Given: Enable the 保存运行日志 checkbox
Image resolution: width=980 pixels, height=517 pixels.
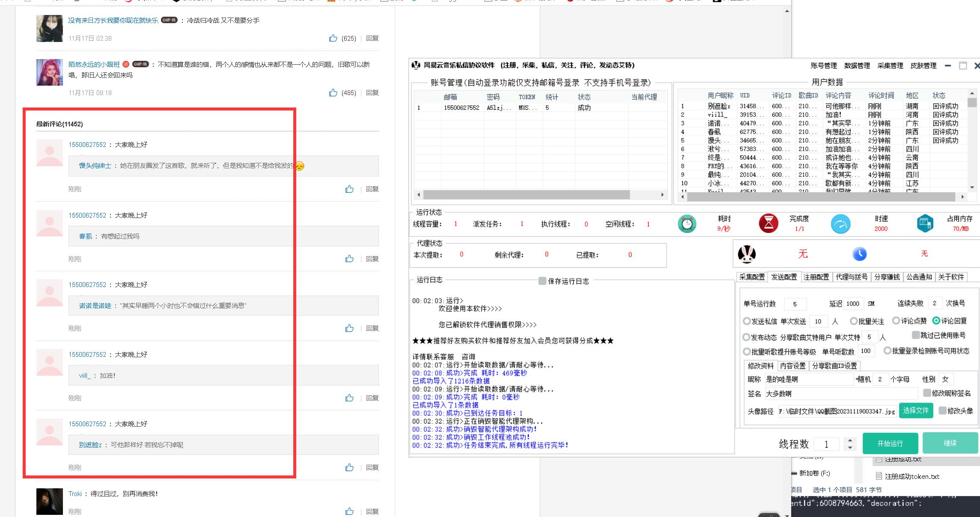Looking at the screenshot, I should coord(542,281).
